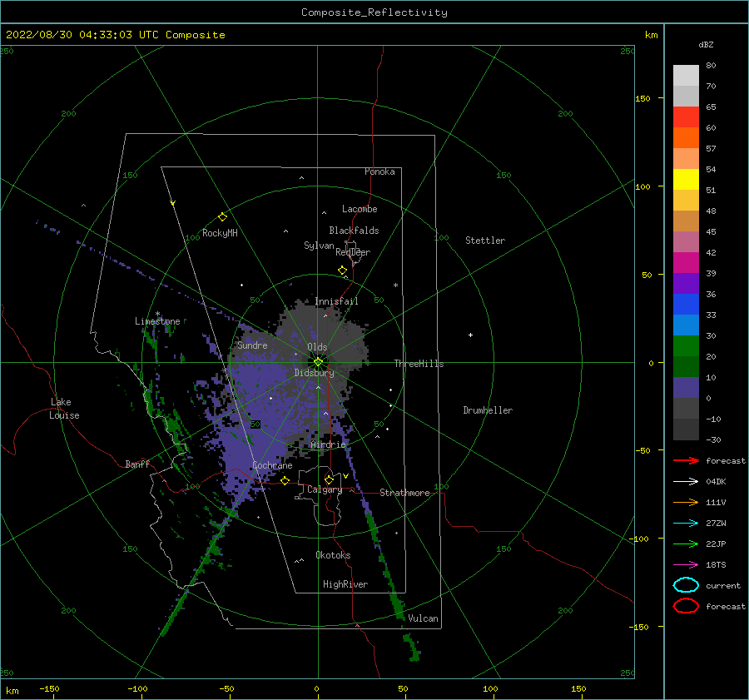Click the Sundre town label
Viewport: 749px width, 700px height.
252,345
